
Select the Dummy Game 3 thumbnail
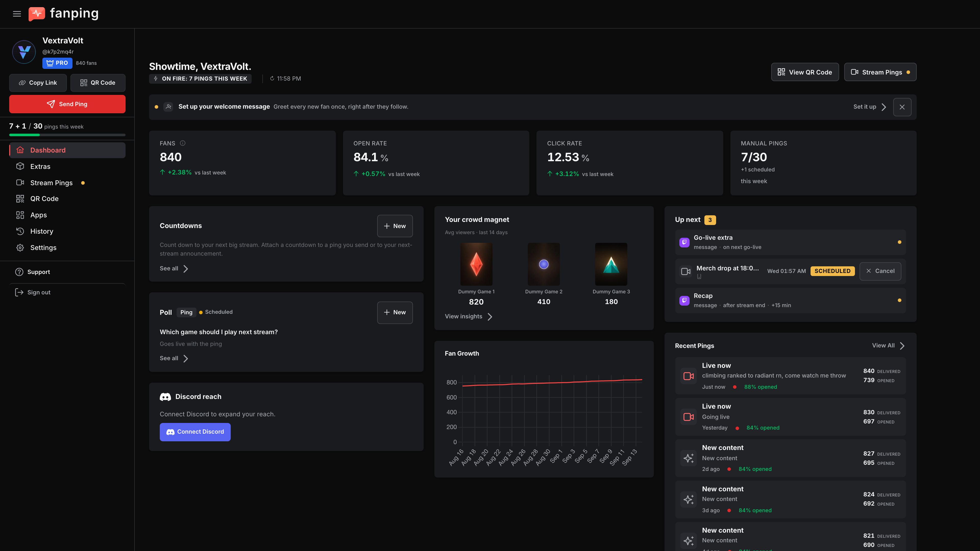click(x=611, y=264)
